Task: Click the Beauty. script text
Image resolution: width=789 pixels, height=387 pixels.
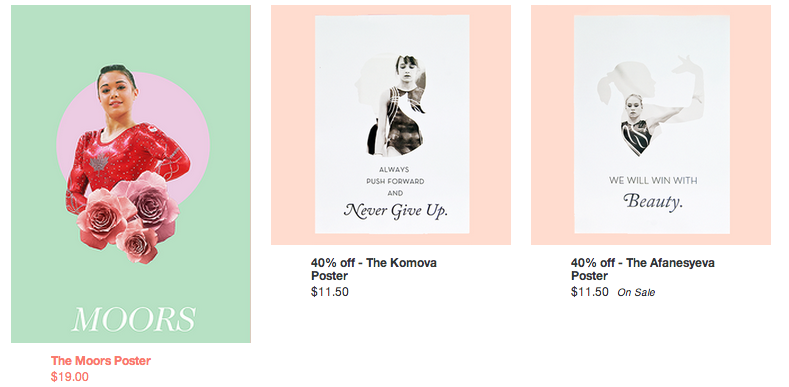Action: [x=653, y=201]
